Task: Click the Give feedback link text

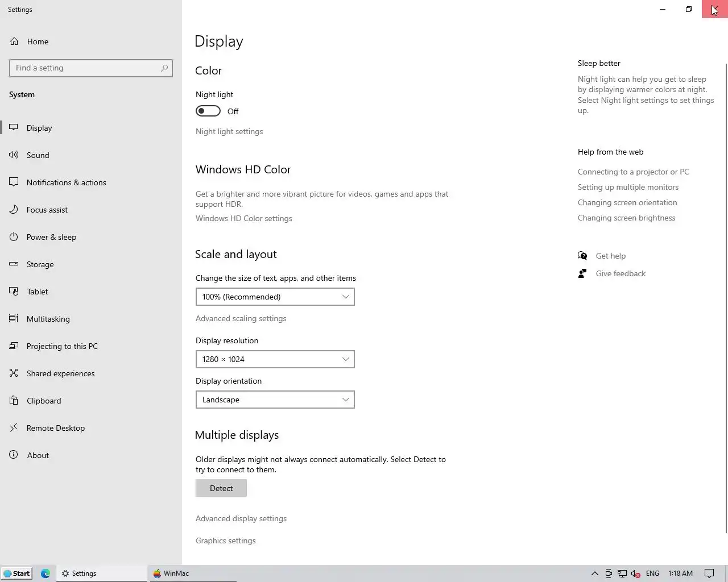Action: [x=621, y=273]
